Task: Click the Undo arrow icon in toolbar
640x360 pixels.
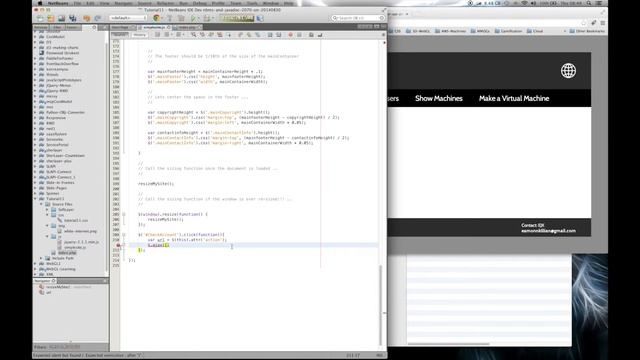Action: click(87, 18)
